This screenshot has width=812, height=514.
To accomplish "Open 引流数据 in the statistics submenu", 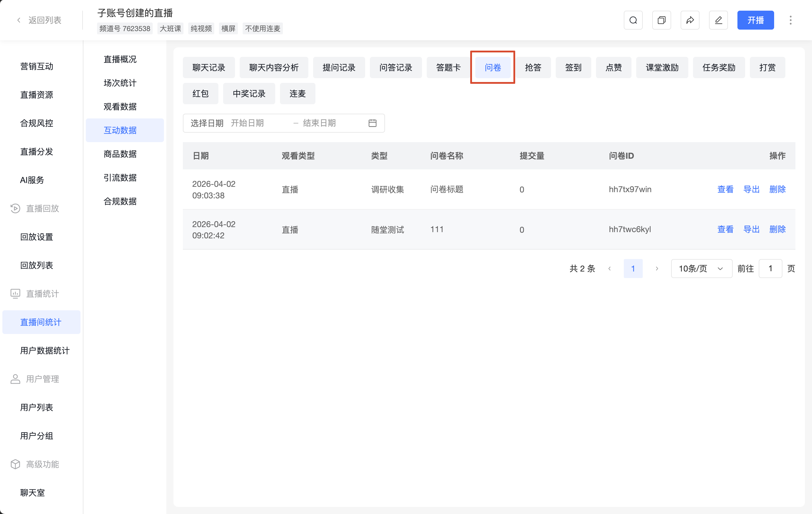I will tap(120, 178).
